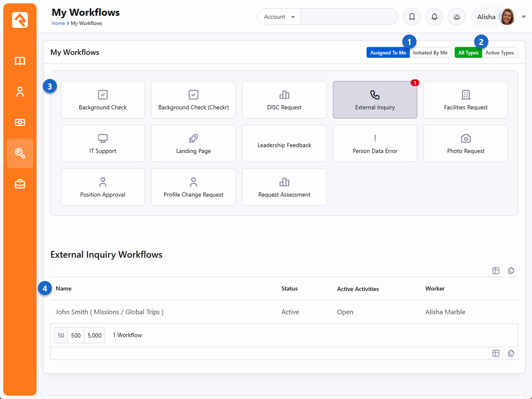Expand the Account search type dropdown
Screen dimensions: 532x399
279,17
